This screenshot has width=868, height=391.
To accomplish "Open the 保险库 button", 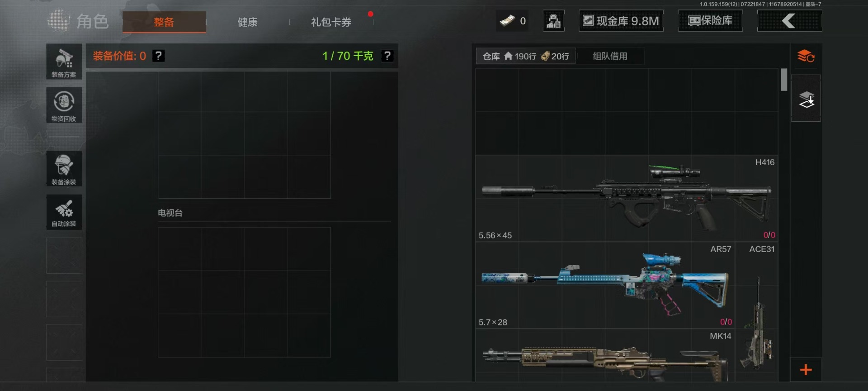I will pos(710,21).
